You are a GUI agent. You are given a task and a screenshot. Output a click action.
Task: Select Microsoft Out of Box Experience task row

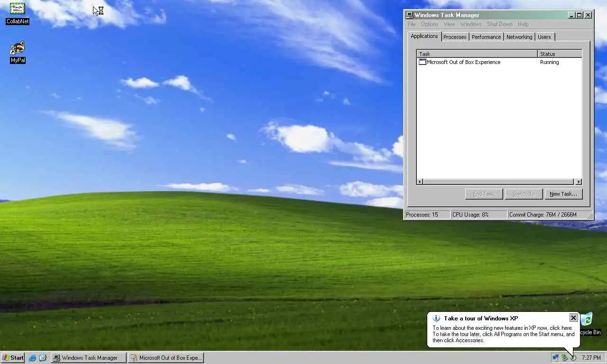pyautogui.click(x=499, y=62)
